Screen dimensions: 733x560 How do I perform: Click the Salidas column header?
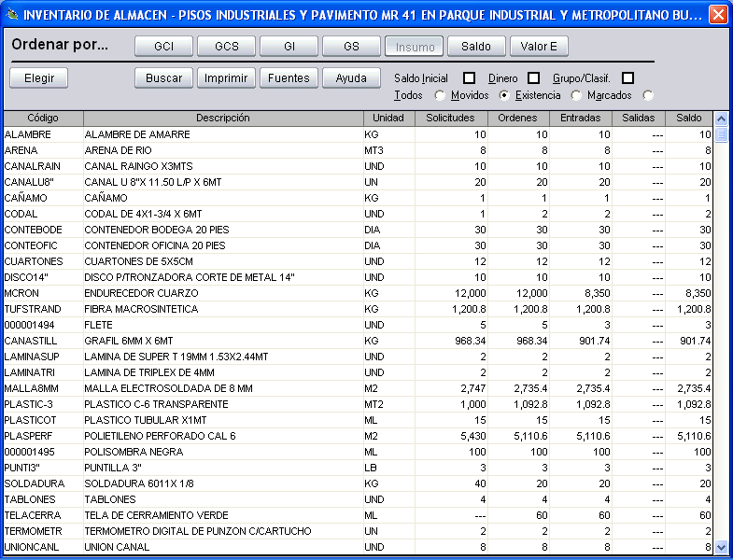click(x=638, y=119)
